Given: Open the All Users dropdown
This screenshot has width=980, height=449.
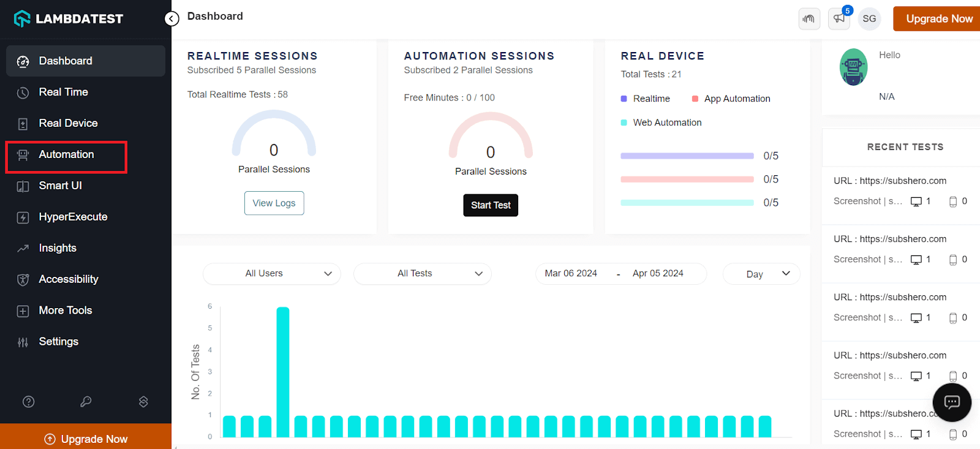Looking at the screenshot, I should click(x=271, y=274).
